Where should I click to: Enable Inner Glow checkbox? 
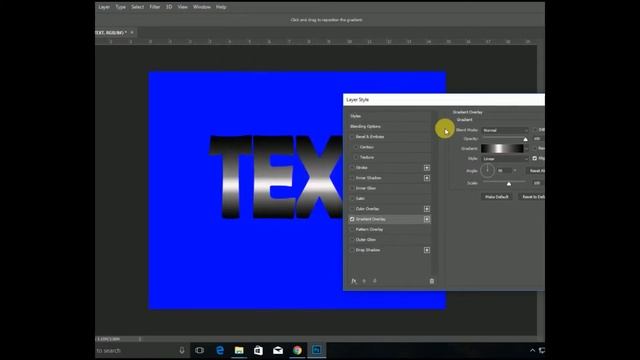click(352, 188)
